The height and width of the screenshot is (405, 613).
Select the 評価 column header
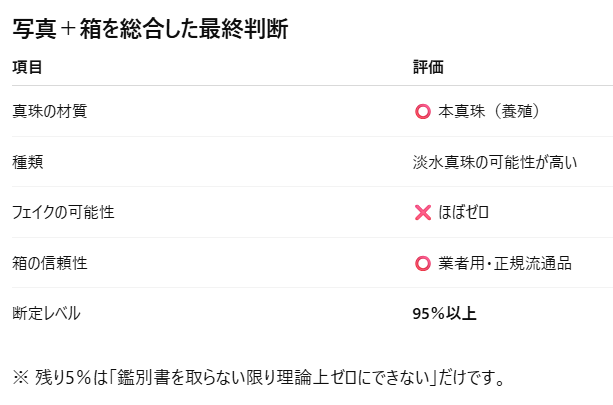point(428,67)
